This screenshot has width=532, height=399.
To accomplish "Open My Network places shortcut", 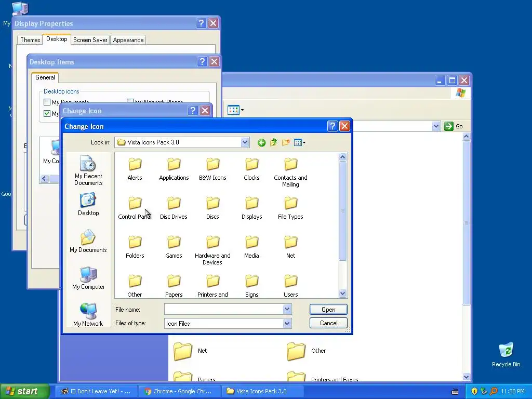I will (x=88, y=314).
